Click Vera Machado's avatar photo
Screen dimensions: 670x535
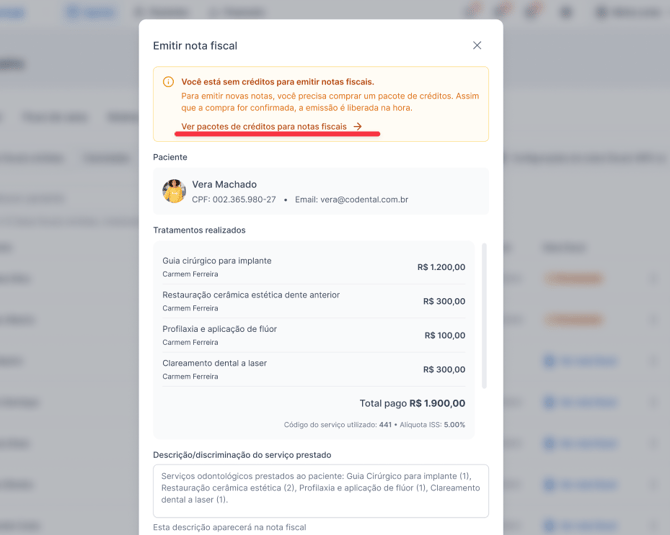[174, 191]
